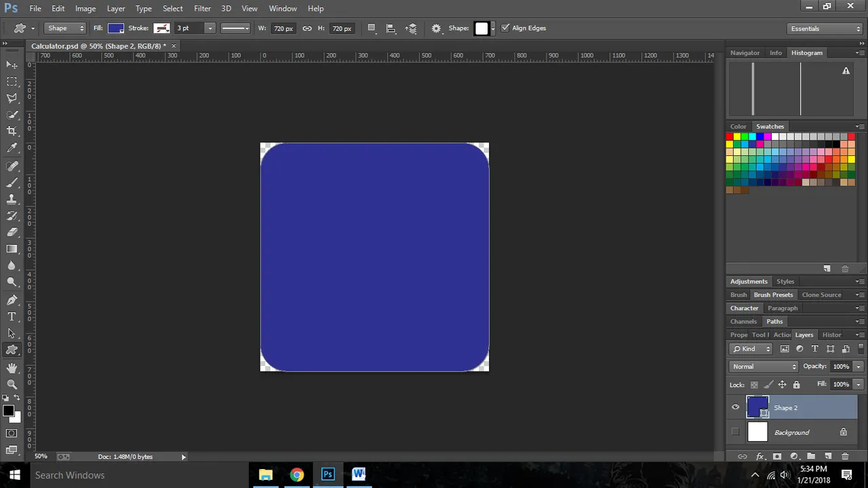Open the Kind layer filter dropdown

751,349
